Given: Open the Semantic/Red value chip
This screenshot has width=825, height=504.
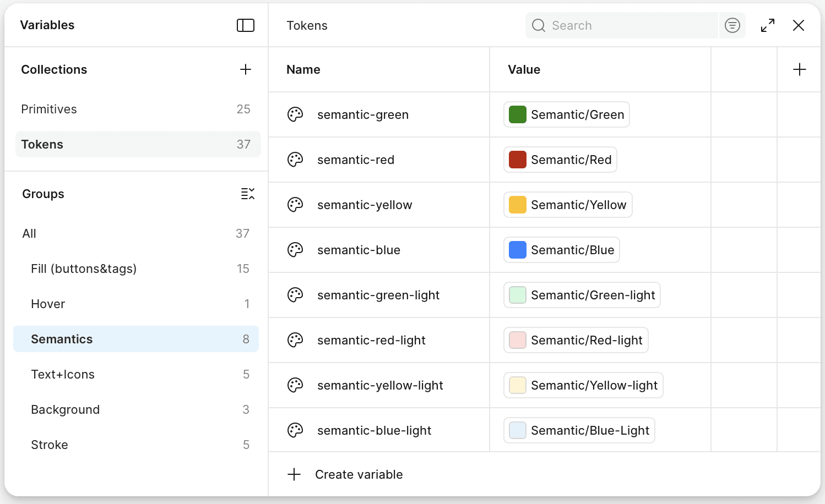Looking at the screenshot, I should point(560,160).
